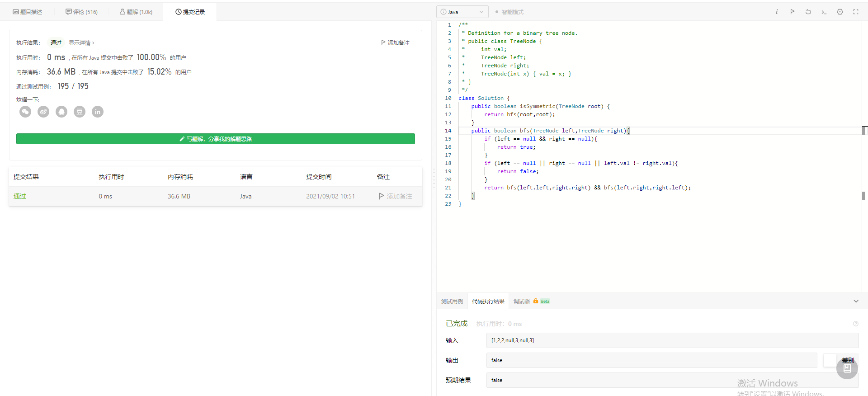Screen dimensions: 868x396
Task: Click 添加备注 in submission table row
Action: [396, 196]
